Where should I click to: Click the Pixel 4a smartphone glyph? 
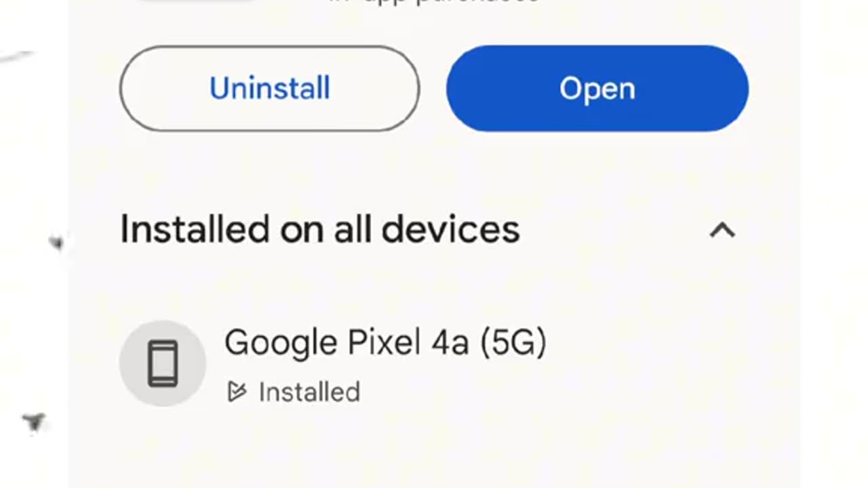tap(163, 363)
